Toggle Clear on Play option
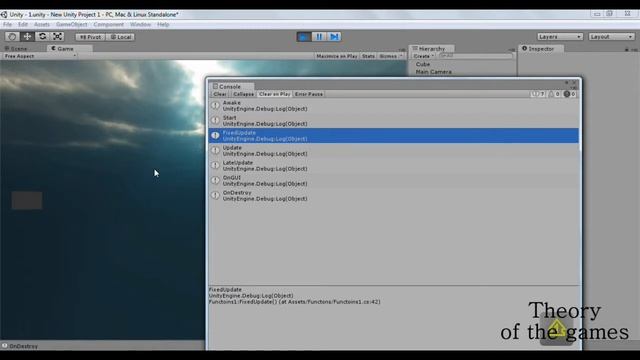The width and height of the screenshot is (640, 360). coord(274,94)
